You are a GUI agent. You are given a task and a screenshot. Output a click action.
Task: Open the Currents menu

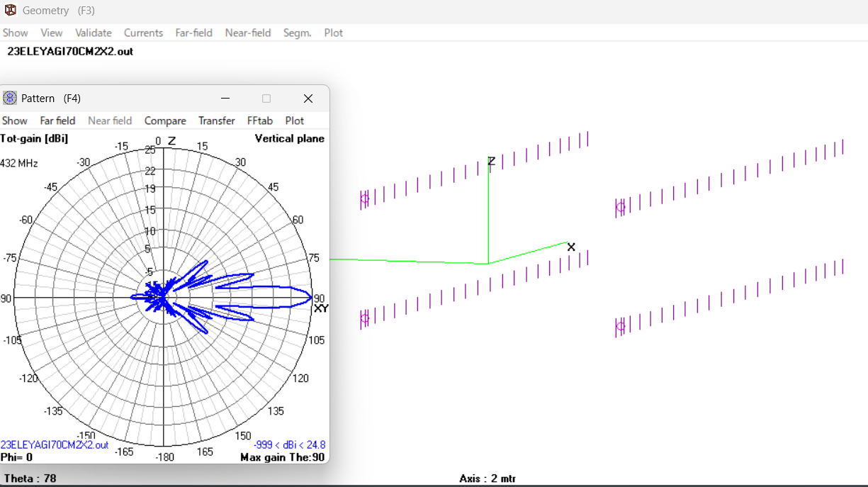pyautogui.click(x=143, y=33)
